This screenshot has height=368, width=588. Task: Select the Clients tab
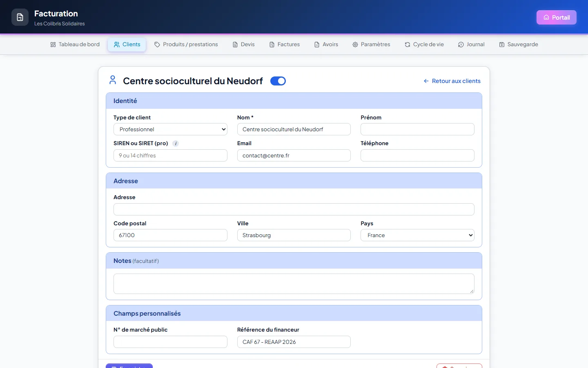point(127,45)
